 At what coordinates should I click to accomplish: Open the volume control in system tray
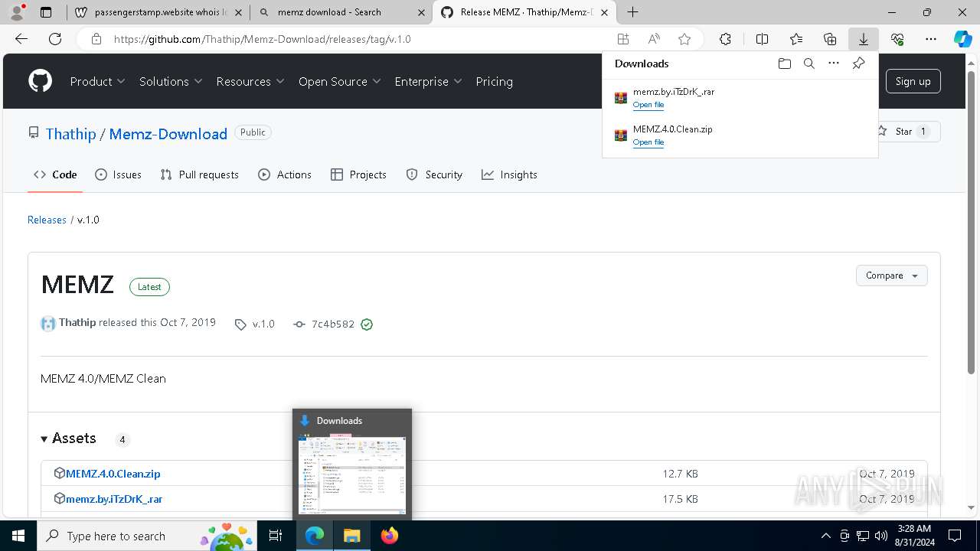click(x=881, y=536)
